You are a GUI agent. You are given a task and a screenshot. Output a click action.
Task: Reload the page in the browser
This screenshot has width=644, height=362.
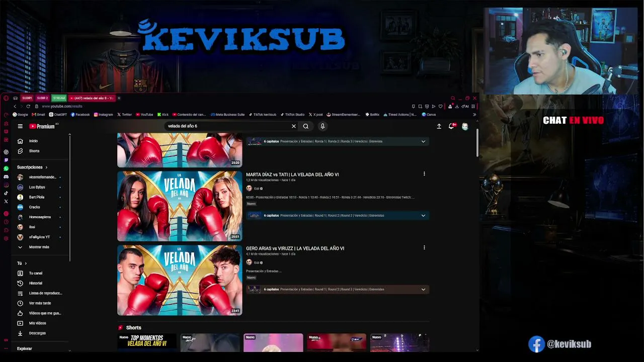(28, 106)
